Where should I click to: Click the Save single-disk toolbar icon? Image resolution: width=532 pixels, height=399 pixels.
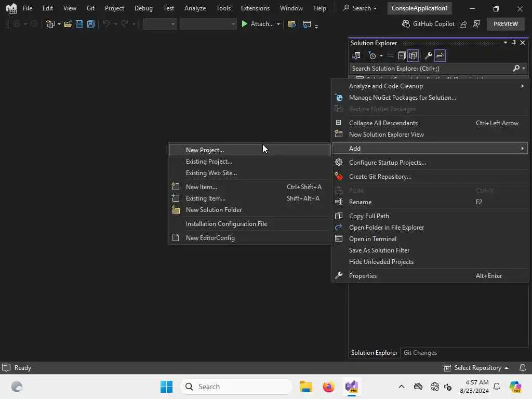coord(79,24)
